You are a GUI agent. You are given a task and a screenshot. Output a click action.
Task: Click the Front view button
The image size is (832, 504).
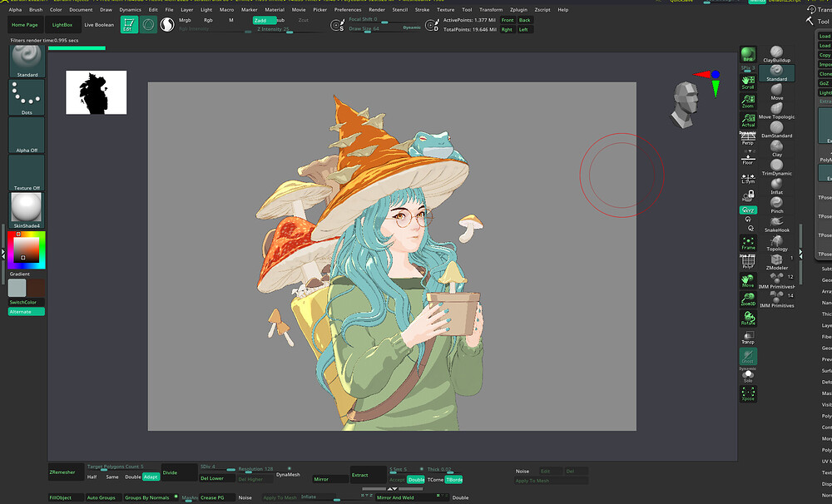tap(508, 20)
